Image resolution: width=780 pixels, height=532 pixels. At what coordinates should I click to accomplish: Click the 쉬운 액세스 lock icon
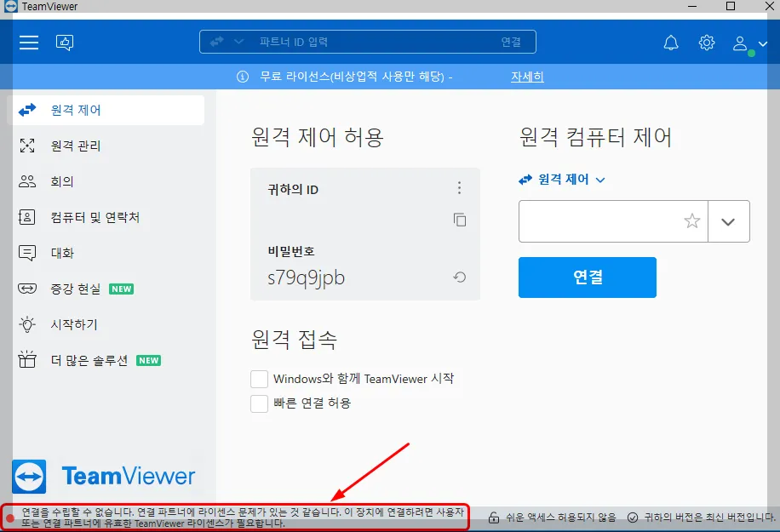494,518
